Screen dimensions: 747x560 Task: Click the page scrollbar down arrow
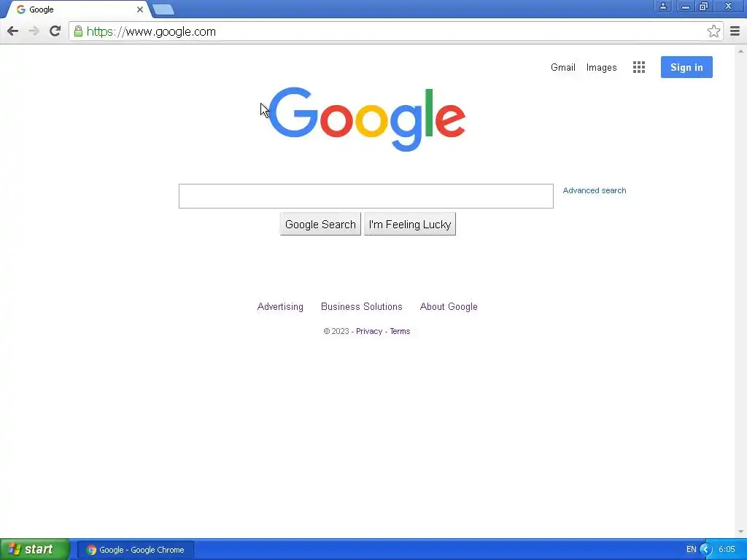tap(740, 532)
